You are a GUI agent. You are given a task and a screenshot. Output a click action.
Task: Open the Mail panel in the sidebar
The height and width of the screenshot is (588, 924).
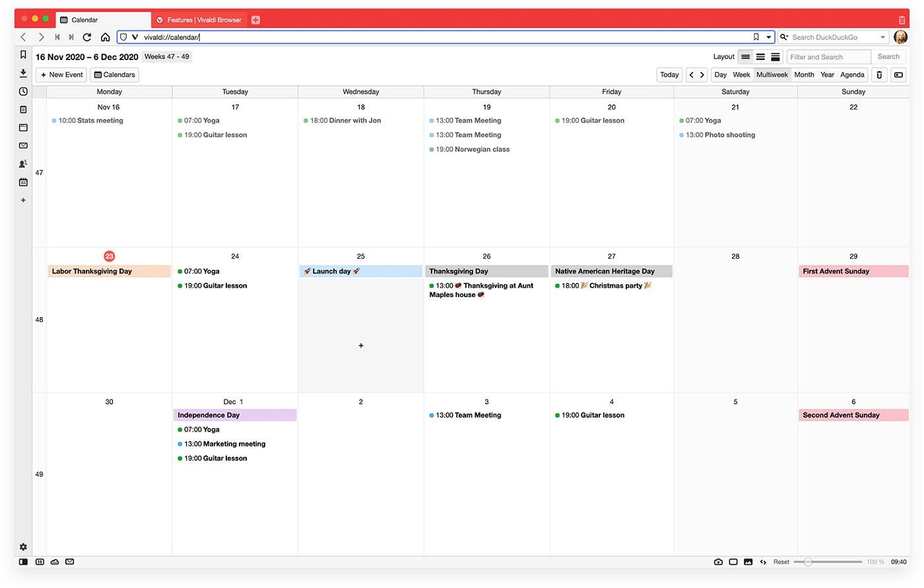point(23,145)
